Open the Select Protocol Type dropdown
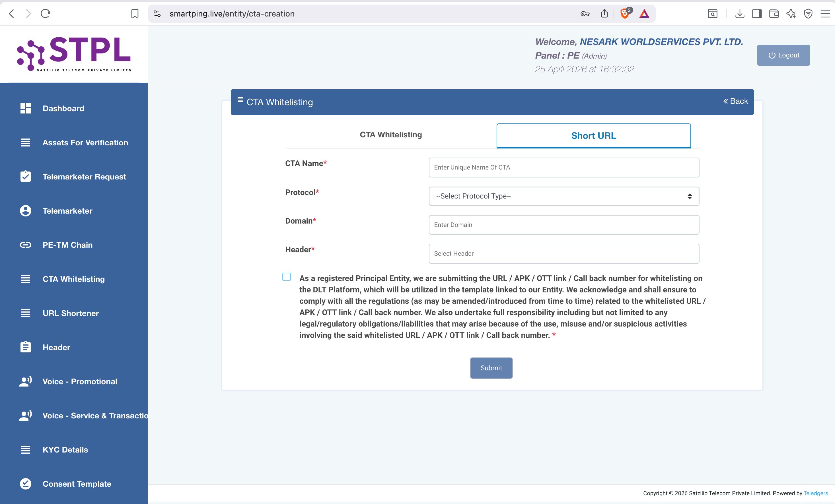The height and width of the screenshot is (504, 835). coord(564,196)
